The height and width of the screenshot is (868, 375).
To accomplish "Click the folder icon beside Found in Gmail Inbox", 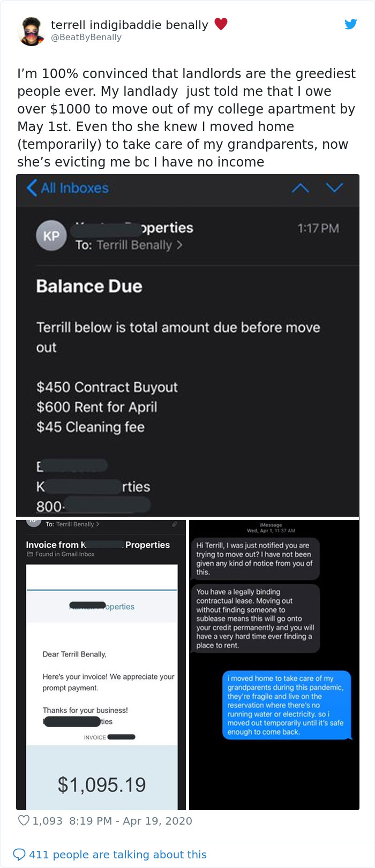I will click(30, 554).
